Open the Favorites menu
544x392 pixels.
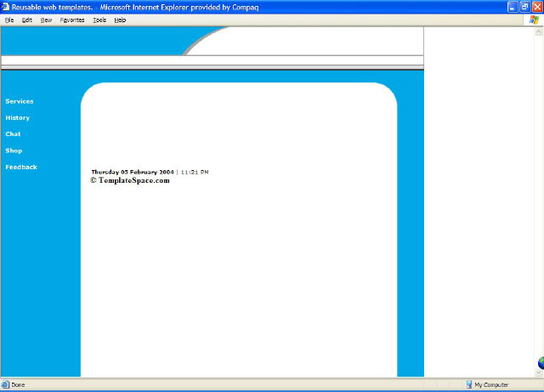point(72,20)
